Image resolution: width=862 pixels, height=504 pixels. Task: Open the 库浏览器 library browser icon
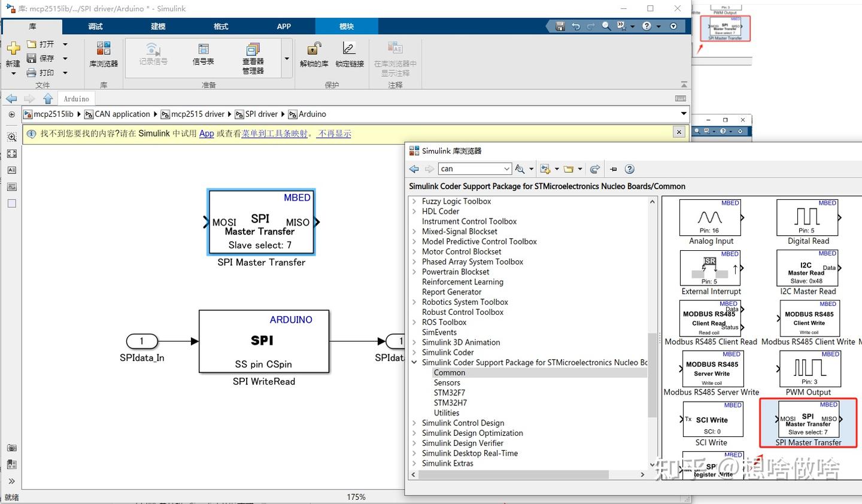[103, 48]
